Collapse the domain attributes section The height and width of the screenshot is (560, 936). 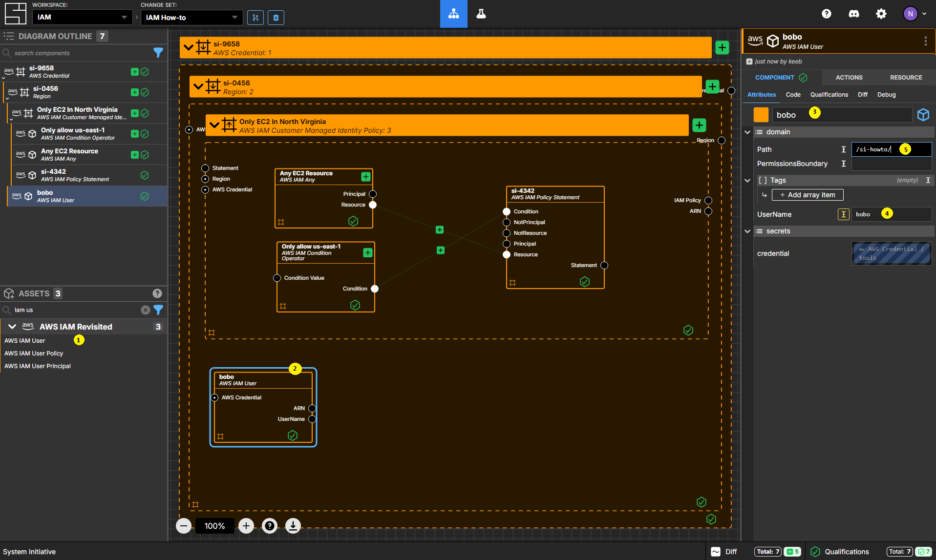pos(747,132)
